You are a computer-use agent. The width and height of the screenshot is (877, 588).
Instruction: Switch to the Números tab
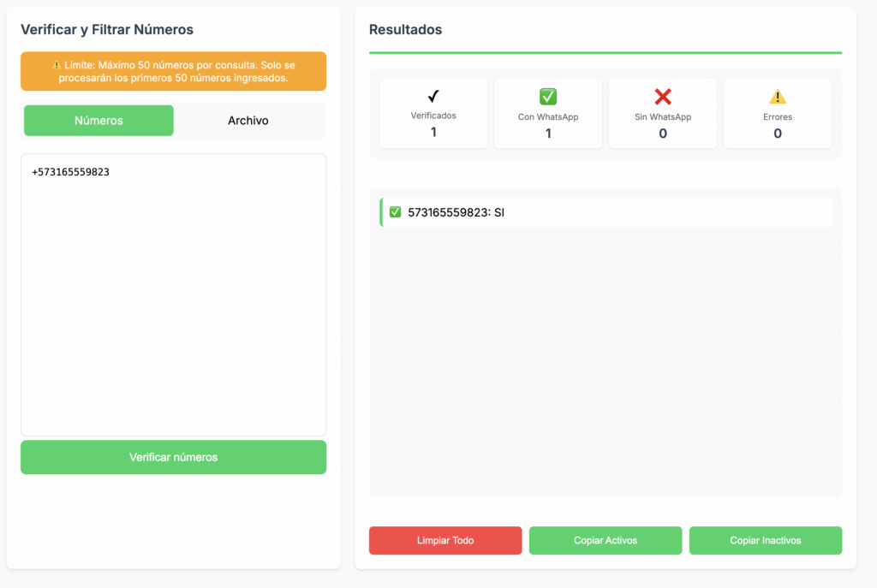[98, 121]
